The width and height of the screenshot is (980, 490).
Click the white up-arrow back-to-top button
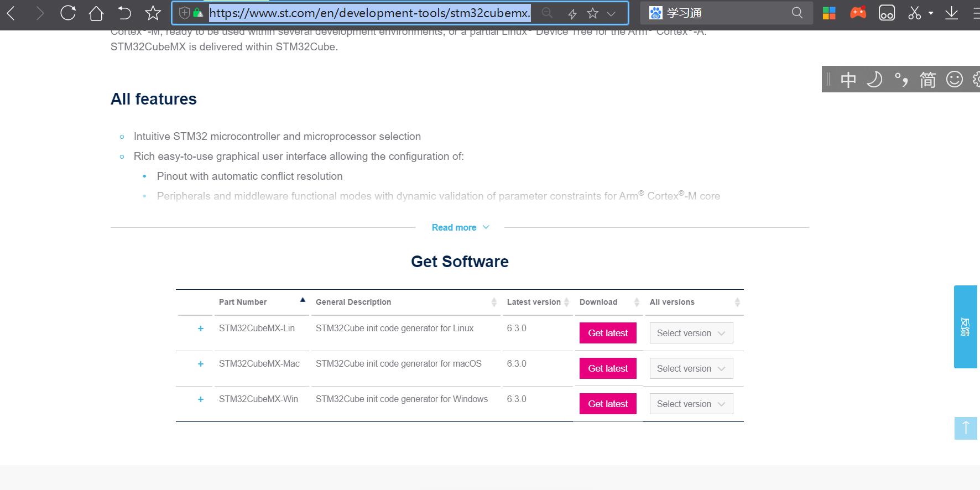tap(966, 428)
